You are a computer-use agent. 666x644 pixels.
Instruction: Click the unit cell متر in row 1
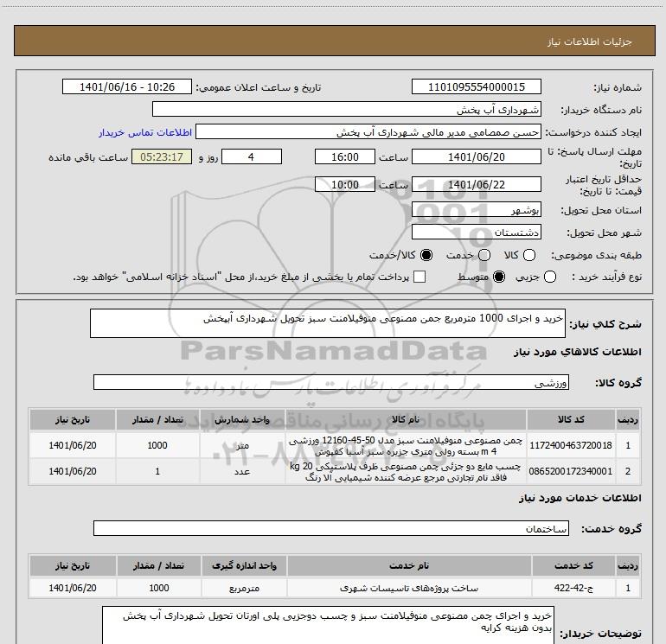[x=242, y=445]
